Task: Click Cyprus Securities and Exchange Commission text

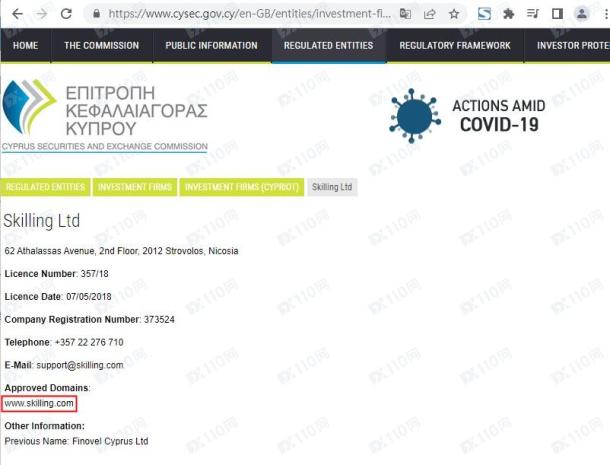Action: 105,147
